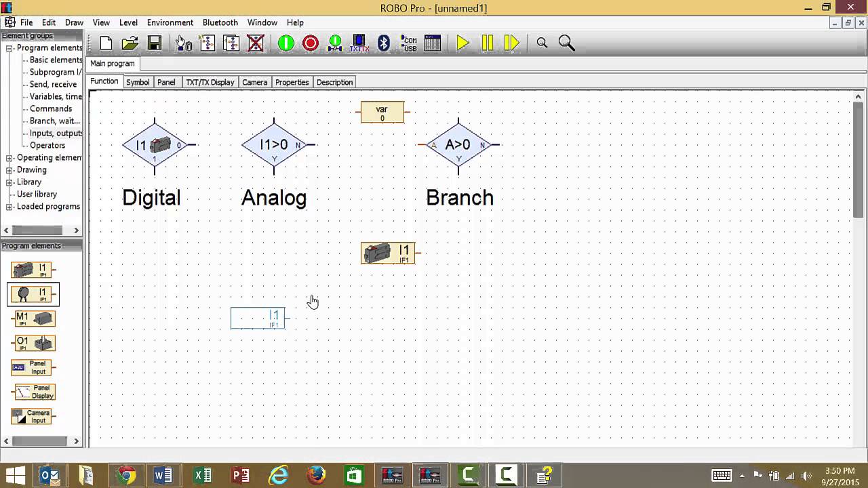Switch to the Properties tab
The image size is (868, 488).
[292, 82]
